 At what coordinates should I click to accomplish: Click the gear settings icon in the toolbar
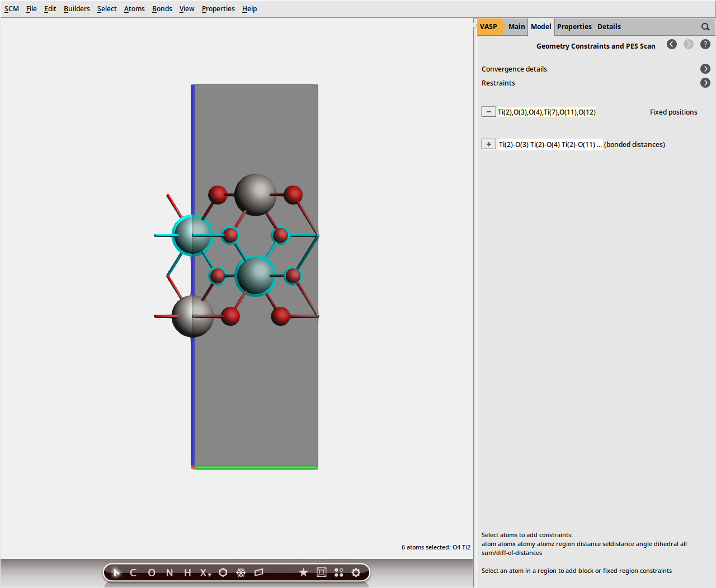point(356,572)
